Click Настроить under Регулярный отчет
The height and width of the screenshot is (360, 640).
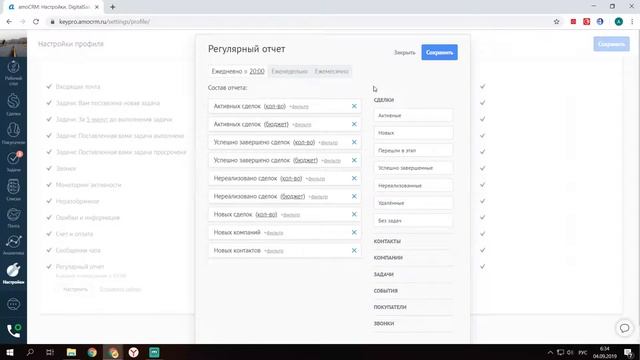coord(76,289)
